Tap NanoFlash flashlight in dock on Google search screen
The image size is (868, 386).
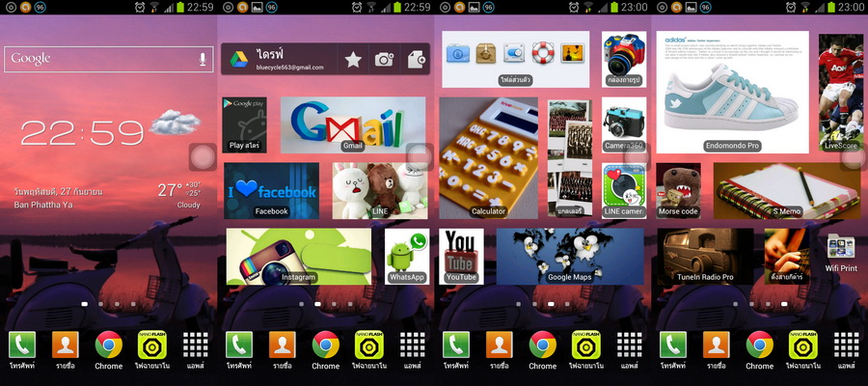click(151, 350)
